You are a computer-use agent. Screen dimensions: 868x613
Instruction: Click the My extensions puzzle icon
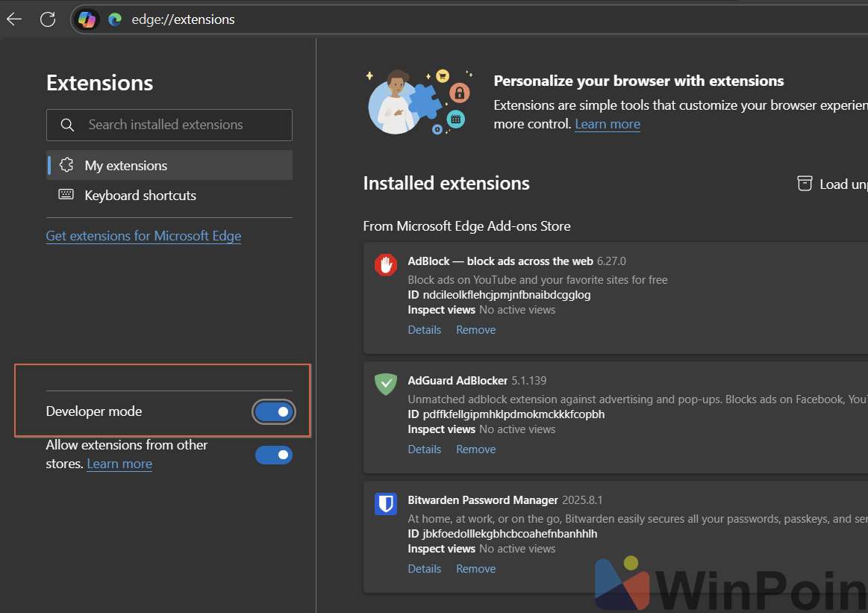point(66,164)
